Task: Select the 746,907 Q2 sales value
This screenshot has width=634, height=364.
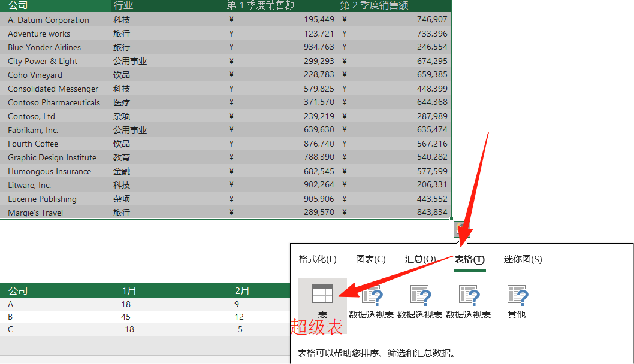Action: 432,19
